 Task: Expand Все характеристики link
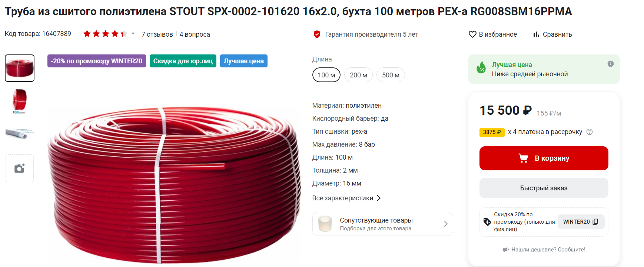coord(346,198)
